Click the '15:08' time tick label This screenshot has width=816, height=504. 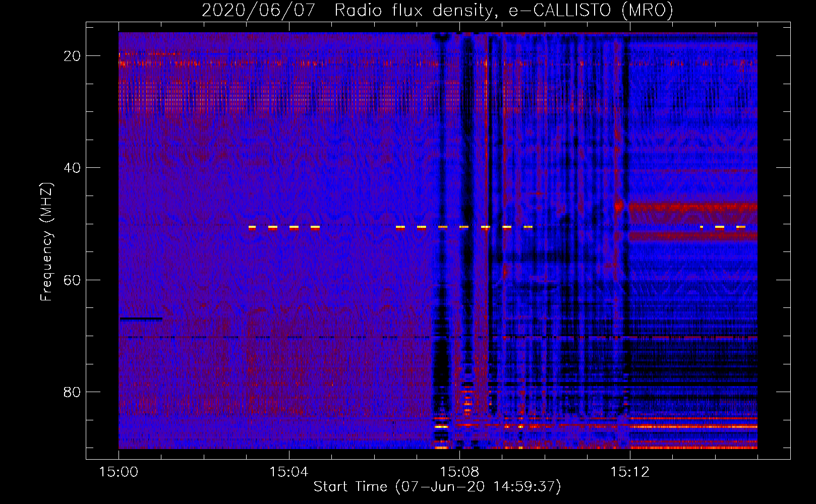(459, 472)
